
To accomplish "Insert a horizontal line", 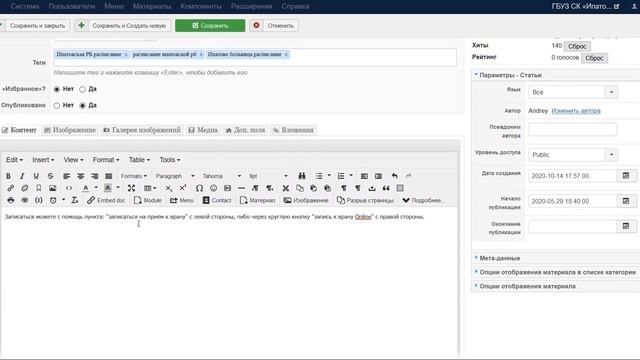I will click(x=241, y=188).
